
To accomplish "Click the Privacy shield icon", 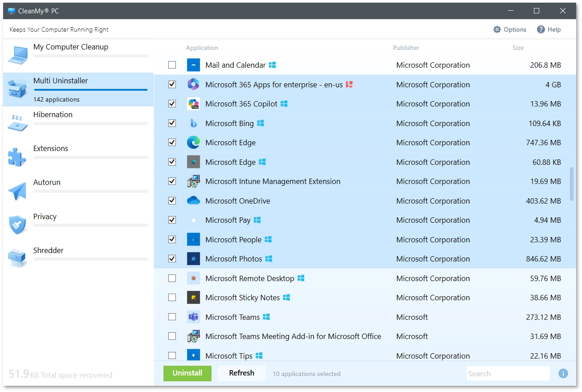I will 17,225.
